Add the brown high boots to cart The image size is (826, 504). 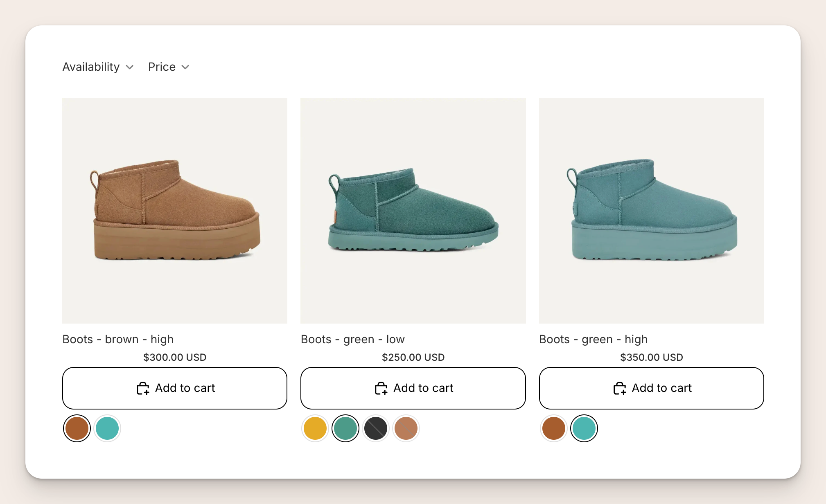[x=175, y=388]
